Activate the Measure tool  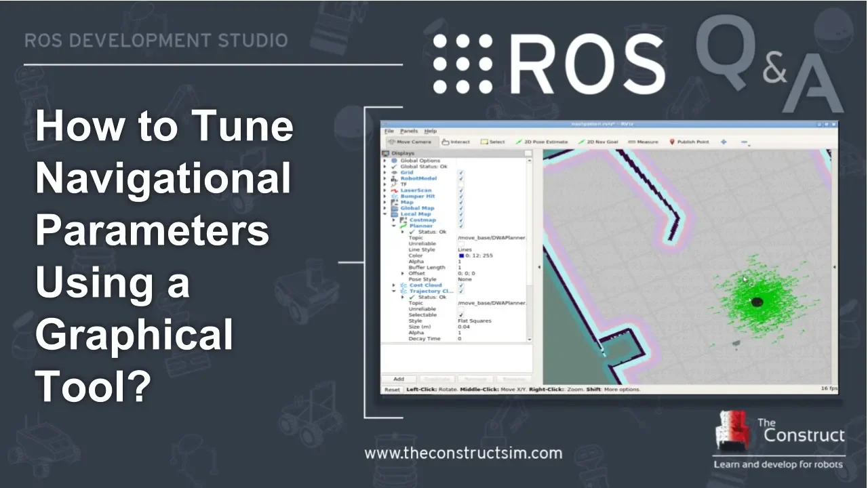coord(643,142)
